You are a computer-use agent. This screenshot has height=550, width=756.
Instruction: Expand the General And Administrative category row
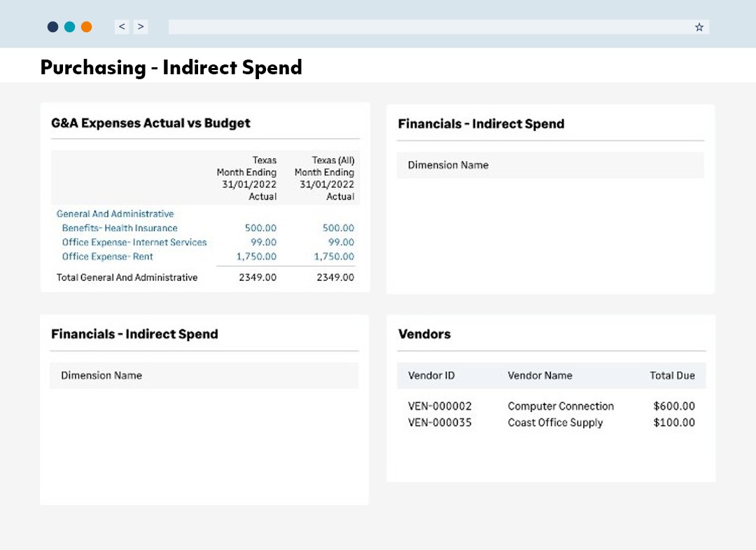(114, 214)
